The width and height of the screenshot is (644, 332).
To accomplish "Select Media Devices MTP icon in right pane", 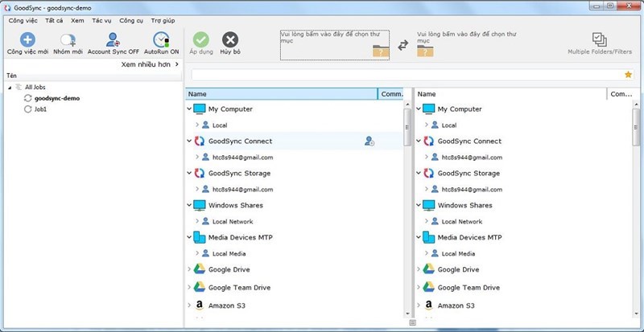I will click(428, 237).
